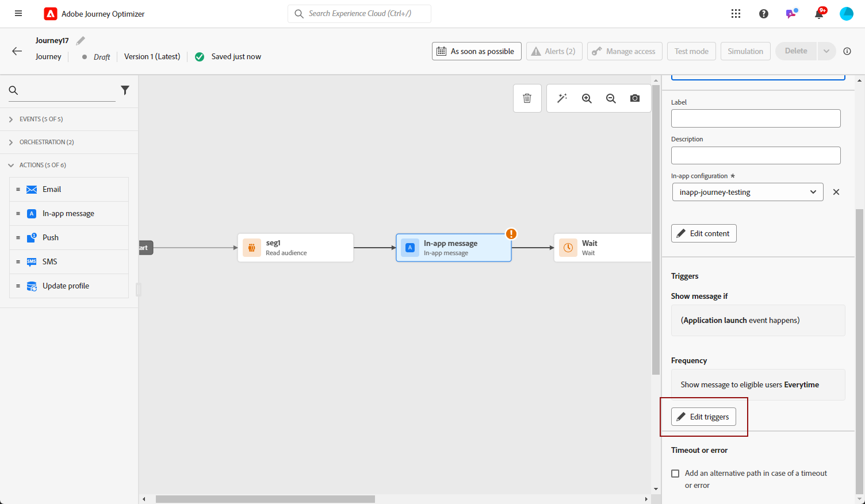The width and height of the screenshot is (865, 504).
Task: Click the journey info icon
Action: pyautogui.click(x=847, y=51)
